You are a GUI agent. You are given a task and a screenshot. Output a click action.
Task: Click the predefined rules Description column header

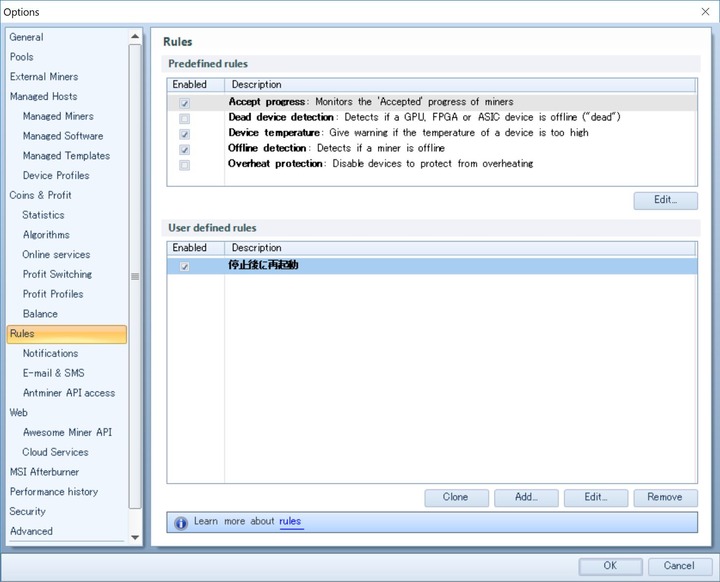tap(460, 85)
